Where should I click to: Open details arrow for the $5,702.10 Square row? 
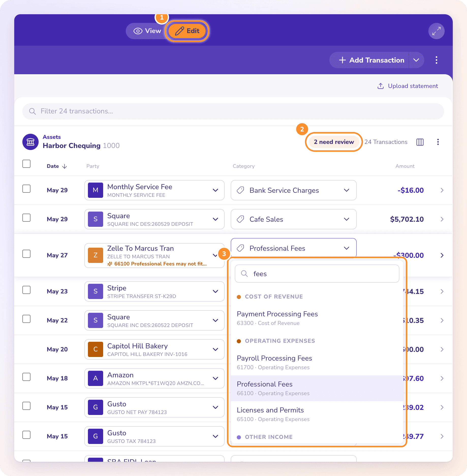point(442,219)
